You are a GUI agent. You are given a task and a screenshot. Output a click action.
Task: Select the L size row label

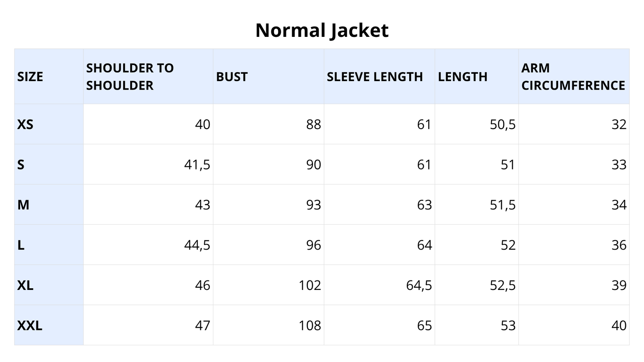coord(21,245)
